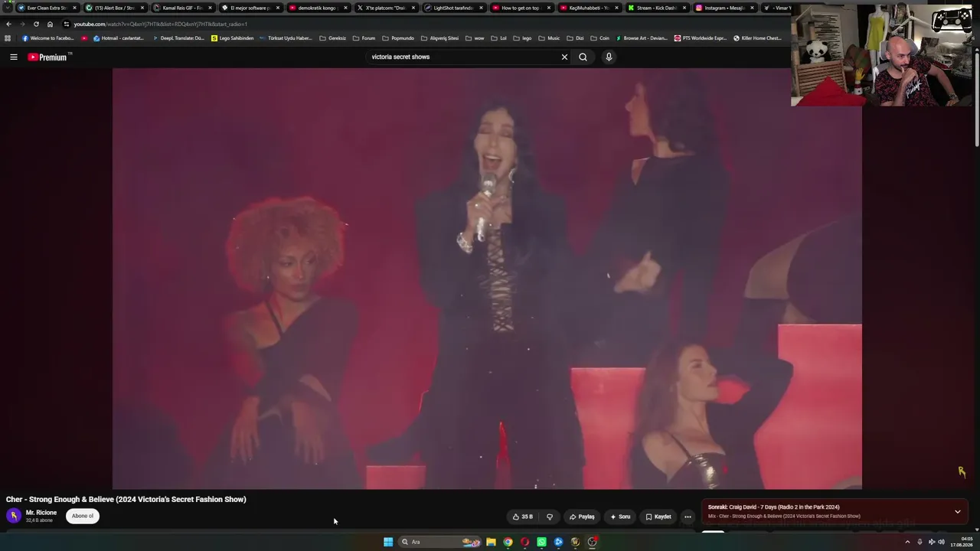The image size is (980, 551).
Task: Go forward in browser history
Action: 22,24
